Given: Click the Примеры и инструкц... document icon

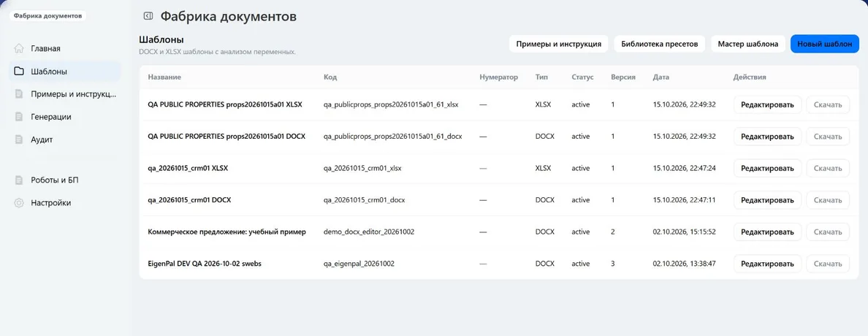Looking at the screenshot, I should pyautogui.click(x=19, y=94).
